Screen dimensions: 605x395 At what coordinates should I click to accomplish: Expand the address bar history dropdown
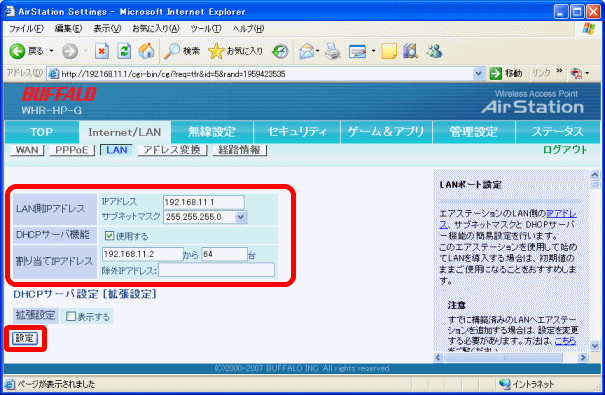[478, 73]
